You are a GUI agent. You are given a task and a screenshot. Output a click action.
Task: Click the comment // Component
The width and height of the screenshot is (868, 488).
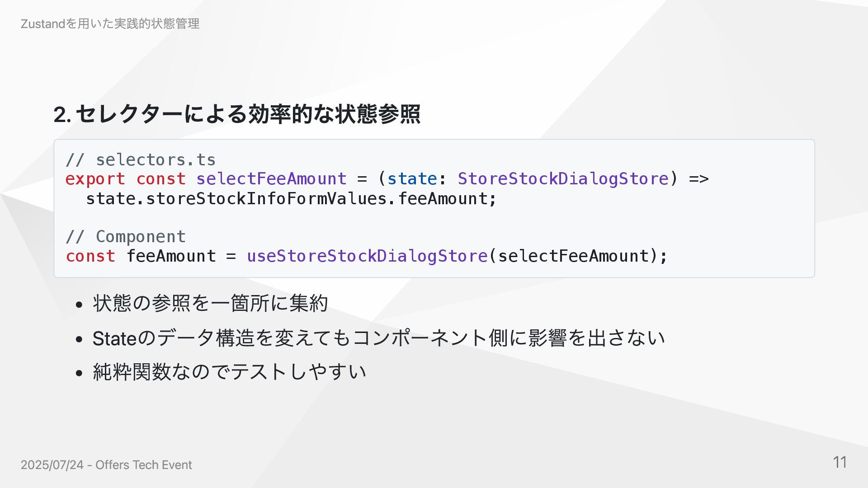(x=126, y=237)
